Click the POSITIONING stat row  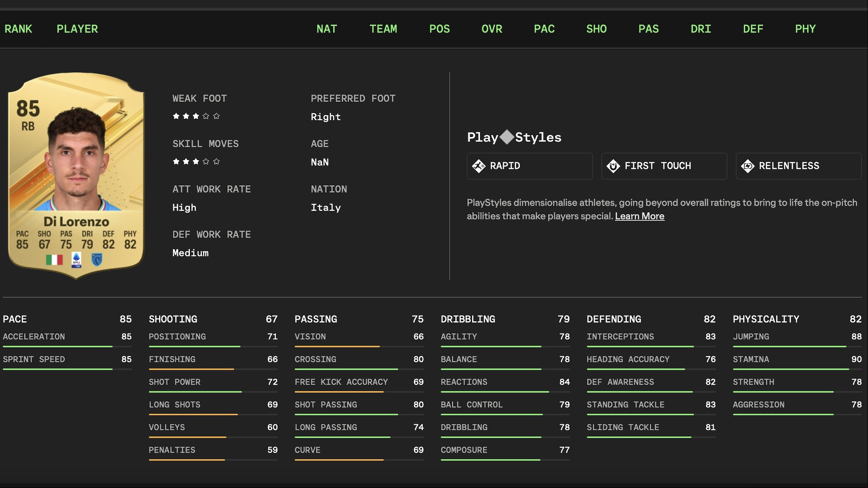tap(213, 339)
